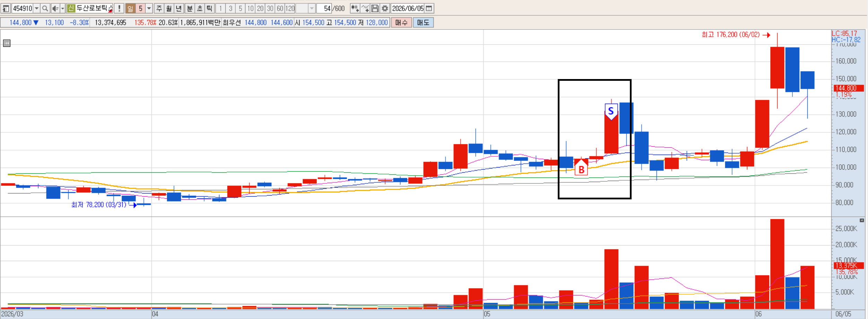Select tick 틱 chart period
This screenshot has width=868, height=319.
pos(209,8)
